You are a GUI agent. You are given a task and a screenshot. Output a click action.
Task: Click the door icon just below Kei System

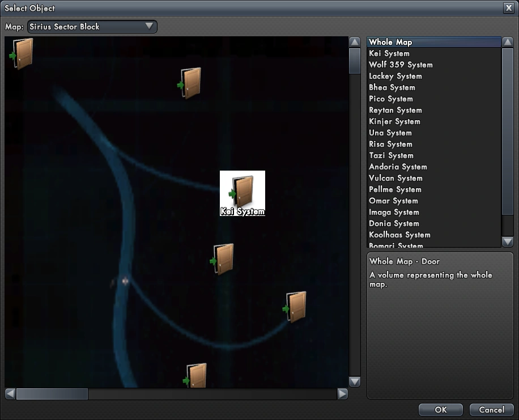coord(222,260)
